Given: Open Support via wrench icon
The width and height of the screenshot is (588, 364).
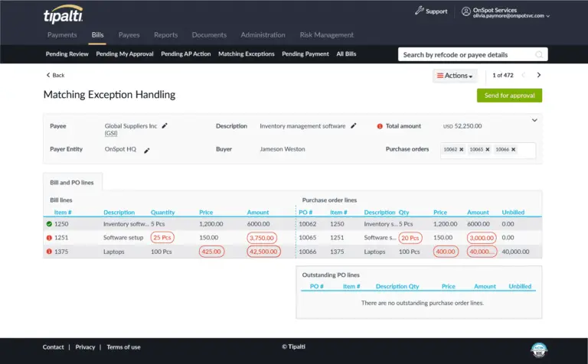Looking at the screenshot, I should (x=420, y=11).
